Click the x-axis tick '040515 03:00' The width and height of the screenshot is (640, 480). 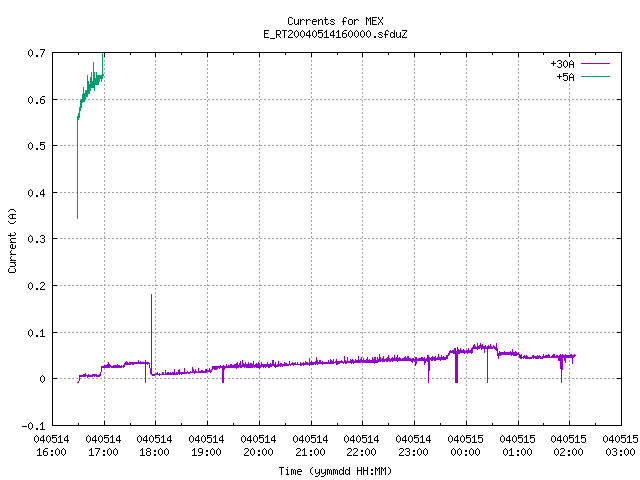620,446
